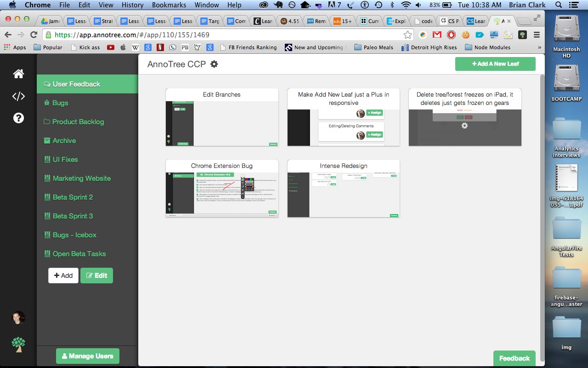Click Add A New Leaf button
The width and height of the screenshot is (588, 368).
(495, 64)
